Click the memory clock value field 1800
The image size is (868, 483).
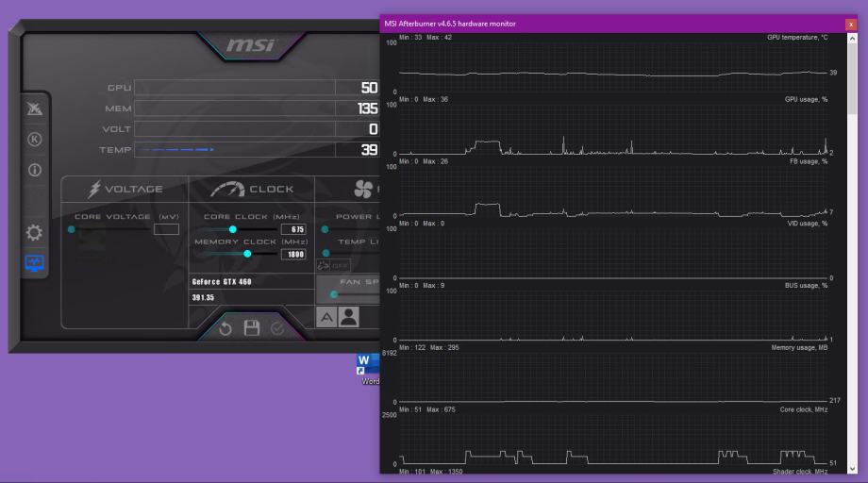tap(293, 254)
